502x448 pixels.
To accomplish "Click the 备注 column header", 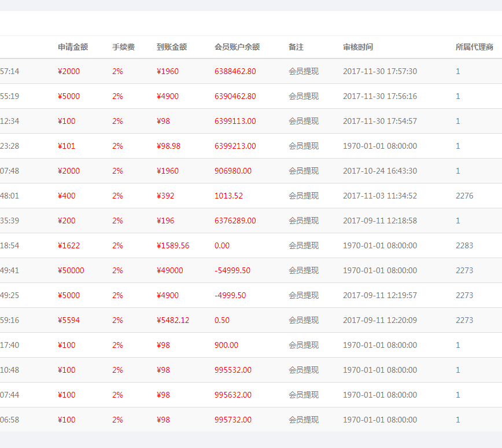I will pyautogui.click(x=296, y=47).
